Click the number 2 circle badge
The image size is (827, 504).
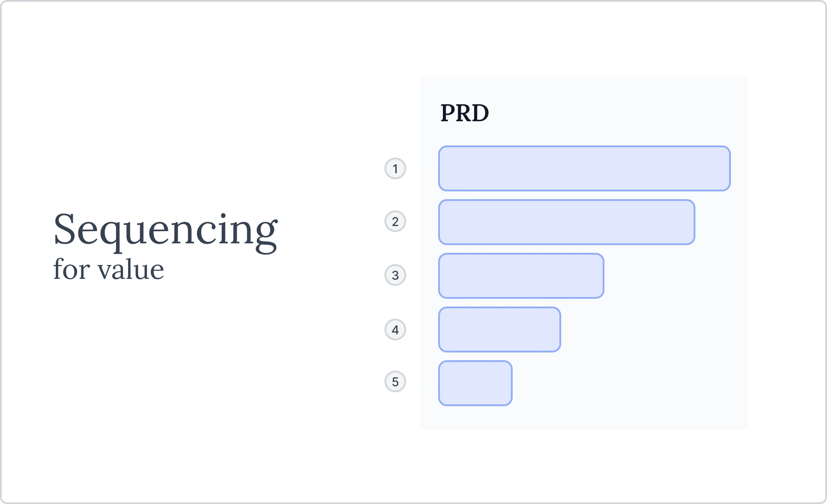pos(395,222)
